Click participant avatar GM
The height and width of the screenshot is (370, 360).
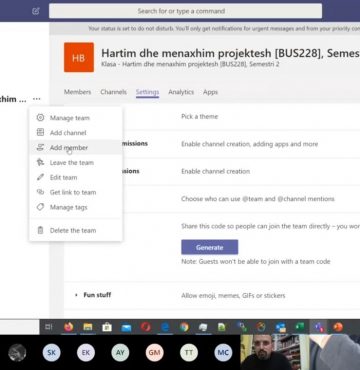click(x=154, y=352)
